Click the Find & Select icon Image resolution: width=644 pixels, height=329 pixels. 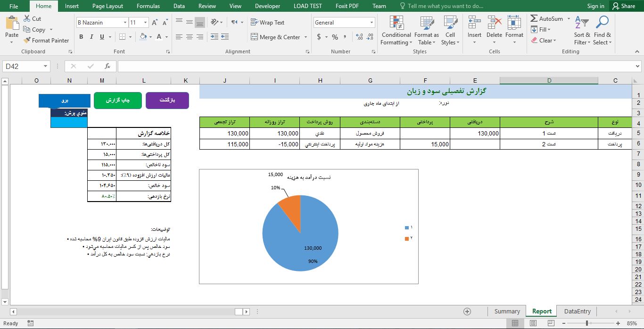(602, 31)
